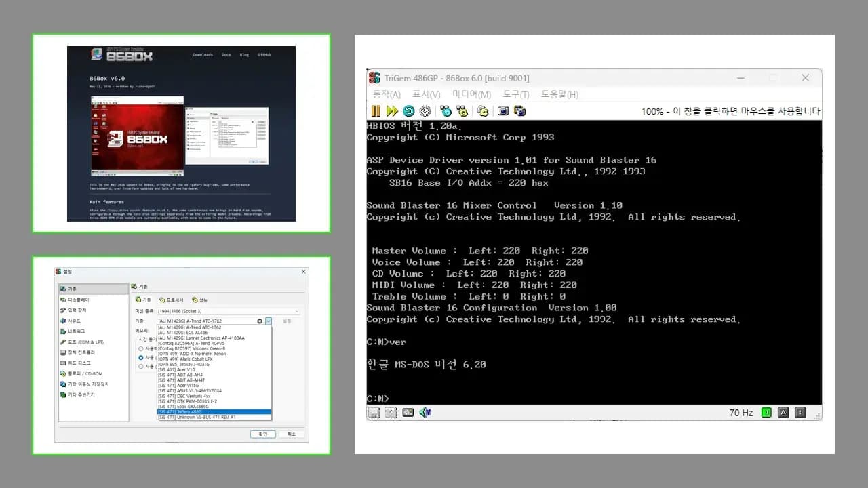Open settings via the toolbar gear icon
The image size is (868, 488).
(x=483, y=110)
